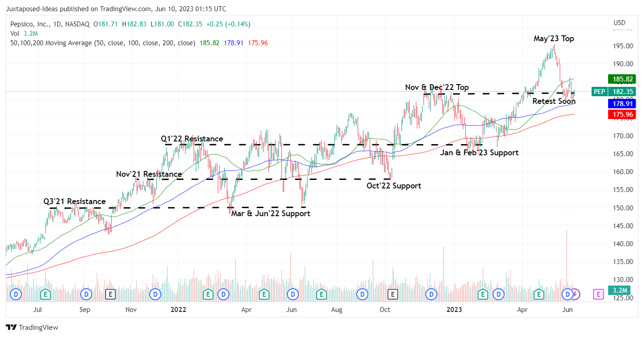Screen dimensions: 644x337
Task: Click the Nov & Dec'22 Top annotation
Action: pos(437,87)
